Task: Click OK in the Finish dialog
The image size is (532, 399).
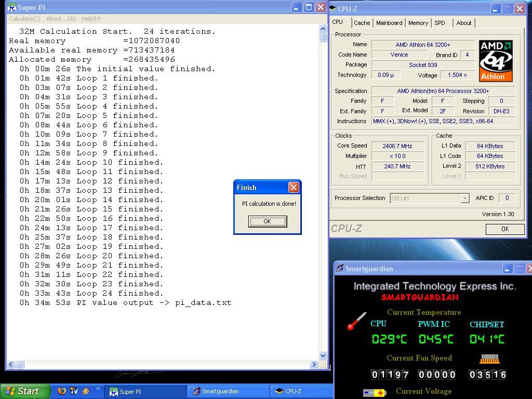Action: 268,221
